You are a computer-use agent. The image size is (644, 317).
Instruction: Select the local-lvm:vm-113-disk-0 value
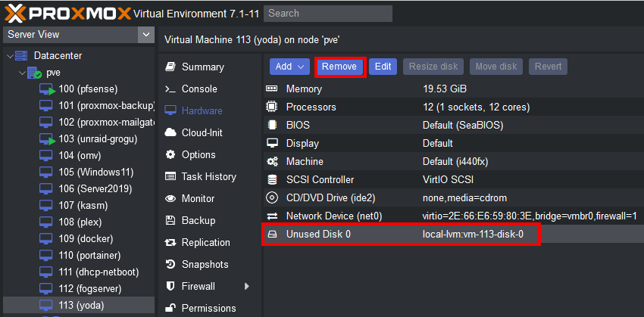click(473, 235)
